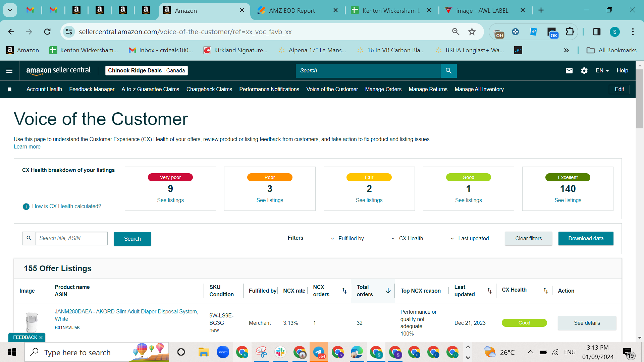This screenshot has height=362, width=644.
Task: Open the Windows Start menu
Action: (12, 352)
